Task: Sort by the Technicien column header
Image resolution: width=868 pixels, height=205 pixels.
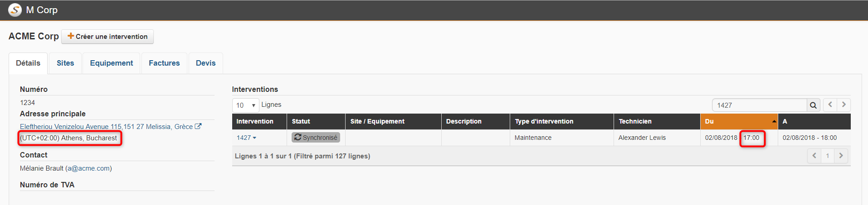Action: click(x=657, y=121)
